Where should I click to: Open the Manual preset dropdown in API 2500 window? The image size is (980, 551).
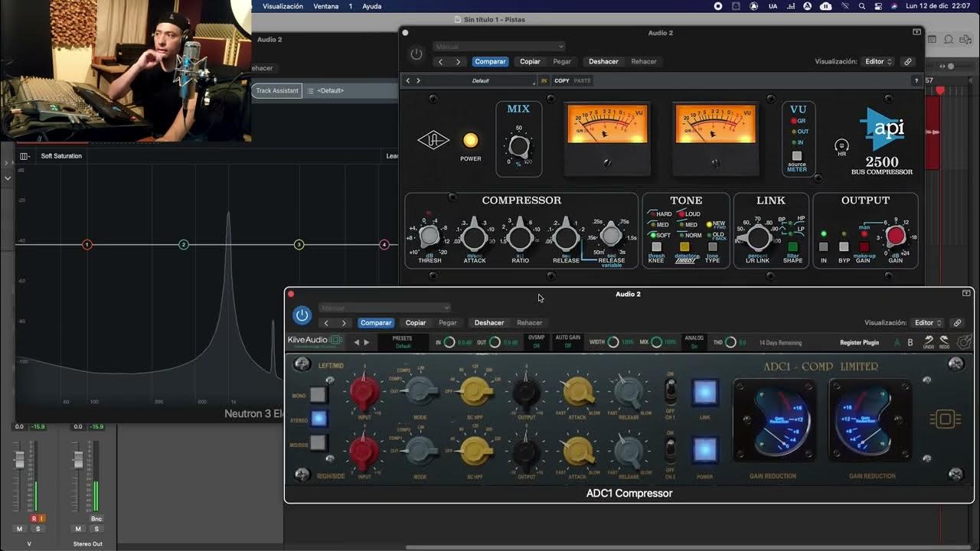[498, 47]
